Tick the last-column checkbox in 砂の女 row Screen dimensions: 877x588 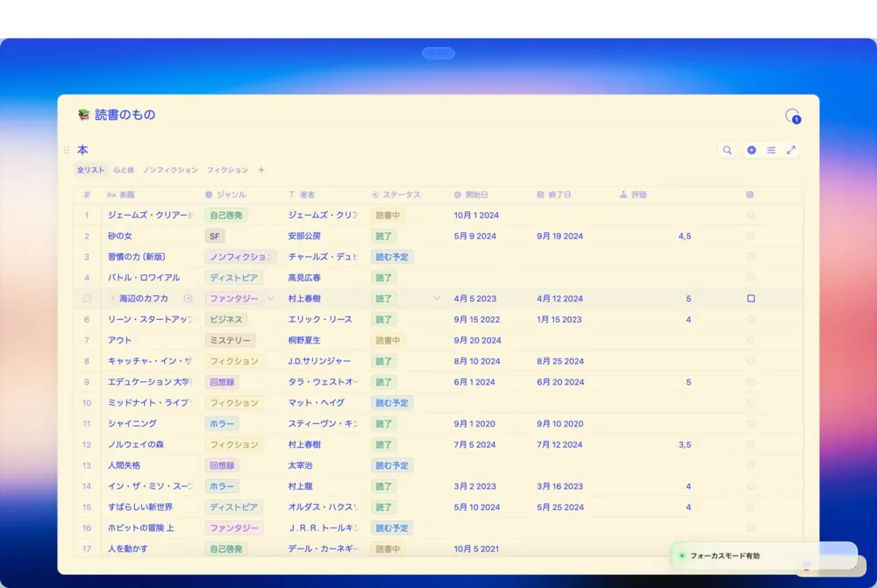(752, 236)
